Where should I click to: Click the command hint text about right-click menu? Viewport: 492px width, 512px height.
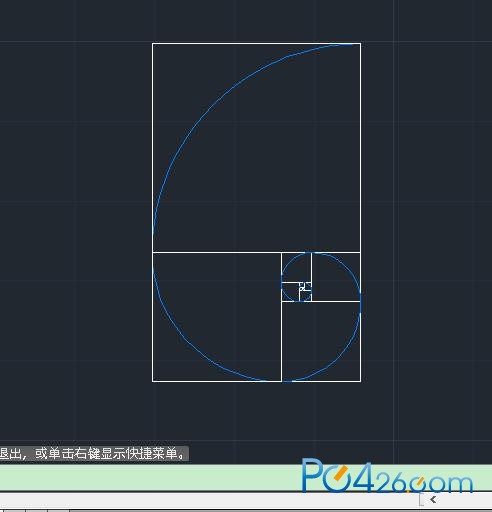pos(94,454)
